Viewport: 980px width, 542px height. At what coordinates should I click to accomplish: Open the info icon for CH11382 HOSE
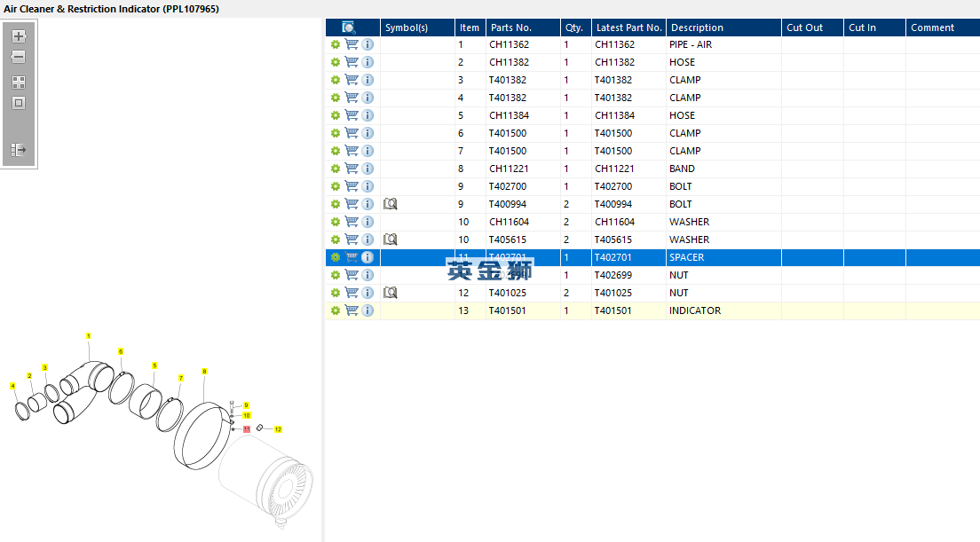(367, 62)
